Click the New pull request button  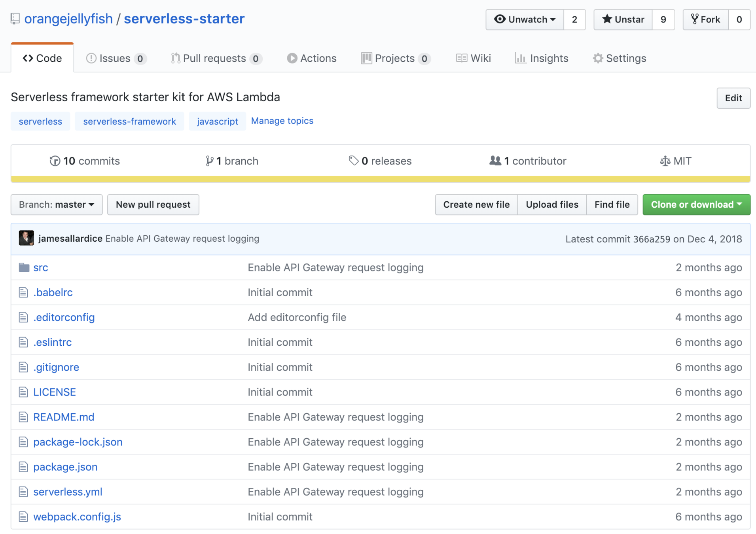point(153,205)
